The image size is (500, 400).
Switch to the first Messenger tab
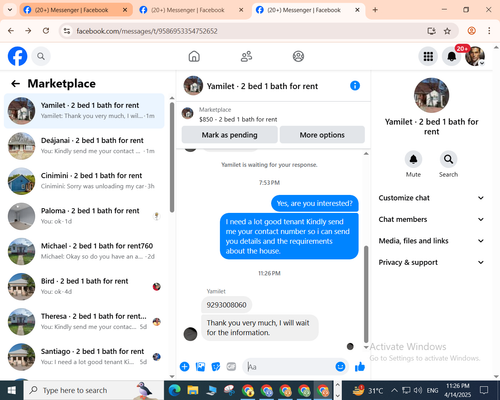point(76,10)
